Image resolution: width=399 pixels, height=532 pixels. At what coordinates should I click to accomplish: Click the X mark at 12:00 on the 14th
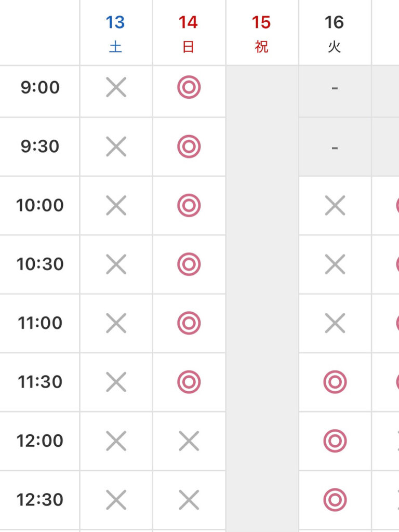coord(189,441)
